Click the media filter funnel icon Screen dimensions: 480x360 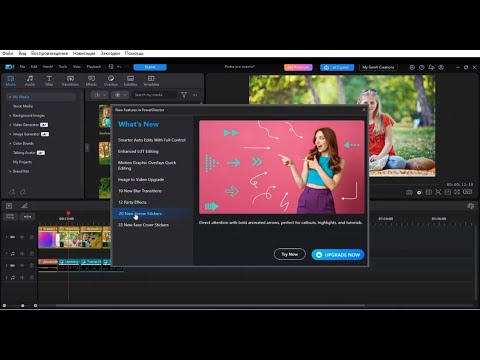pyautogui.click(x=184, y=95)
